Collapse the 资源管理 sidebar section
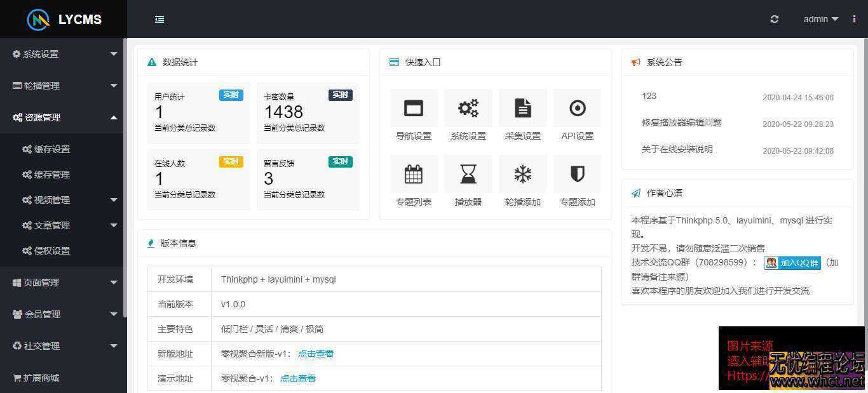The width and height of the screenshot is (868, 393). tap(62, 117)
